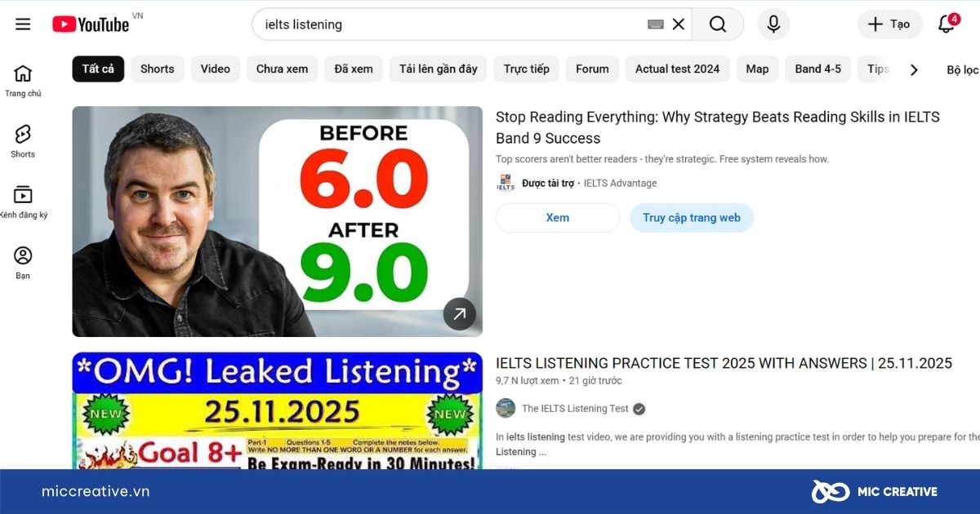The height and width of the screenshot is (514, 980).
Task: Clear the search query with the X
Action: click(678, 24)
